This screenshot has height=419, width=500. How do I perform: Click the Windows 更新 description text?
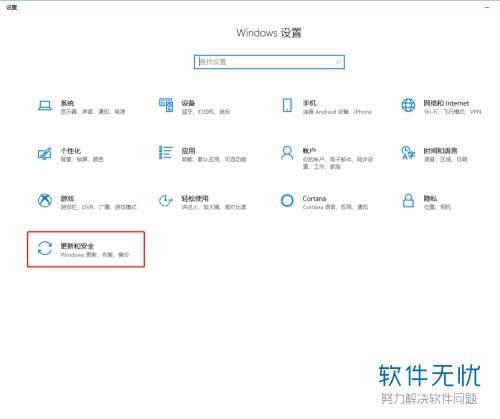95,255
